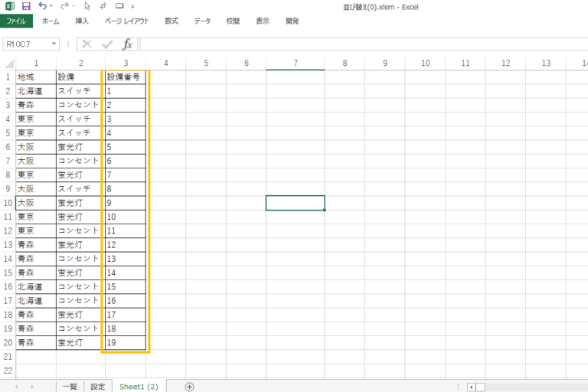
Task: Click the Undo arrow icon
Action: 42,6
